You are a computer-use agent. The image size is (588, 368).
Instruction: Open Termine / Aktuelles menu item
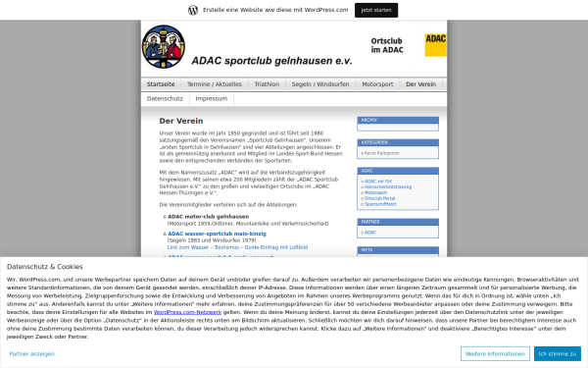point(215,84)
